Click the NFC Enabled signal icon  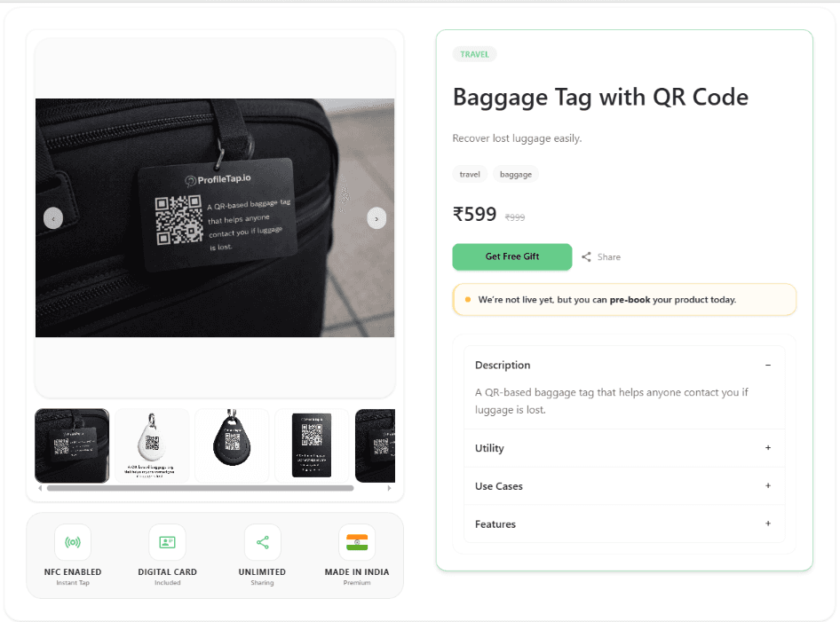73,542
